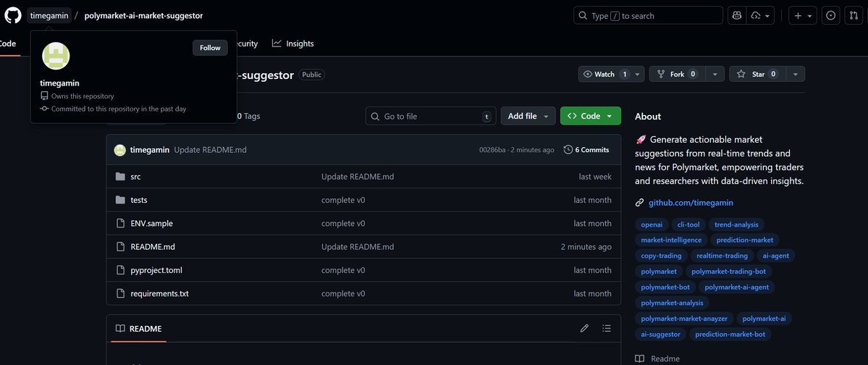
Task: Select the cli-tool topic tag
Action: pos(688,225)
